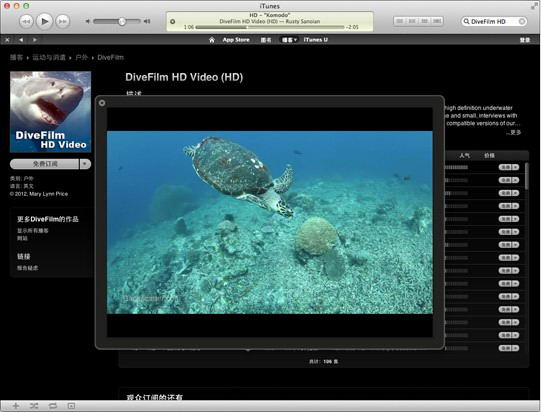This screenshot has height=412, width=541.
Task: Click the turtle video preview frame
Action: pyautogui.click(x=269, y=222)
